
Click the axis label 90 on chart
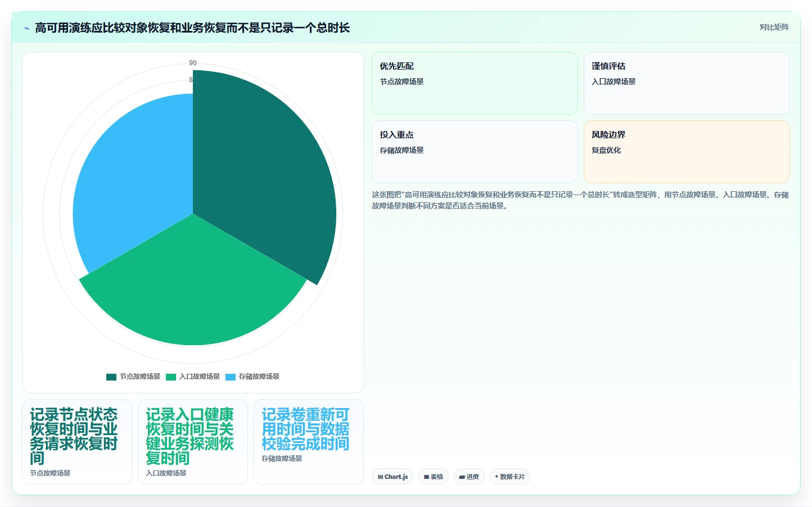tap(193, 63)
